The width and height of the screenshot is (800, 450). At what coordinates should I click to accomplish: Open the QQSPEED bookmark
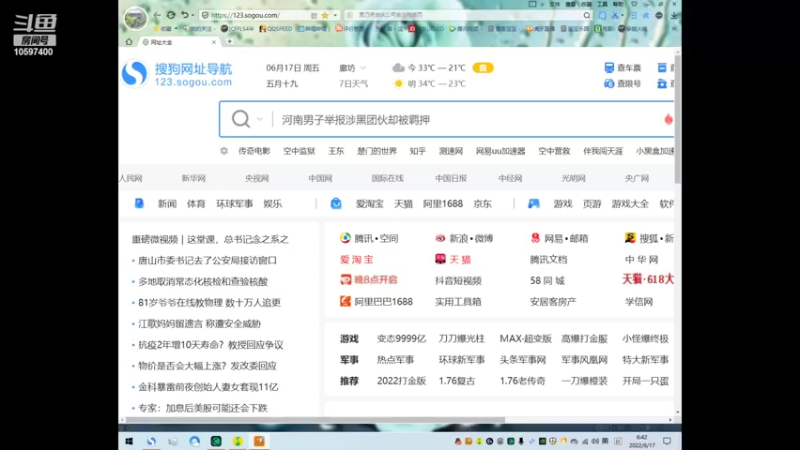276,29
